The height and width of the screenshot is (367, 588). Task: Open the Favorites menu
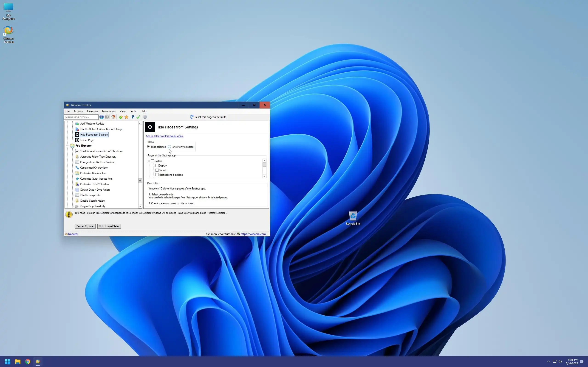point(92,111)
